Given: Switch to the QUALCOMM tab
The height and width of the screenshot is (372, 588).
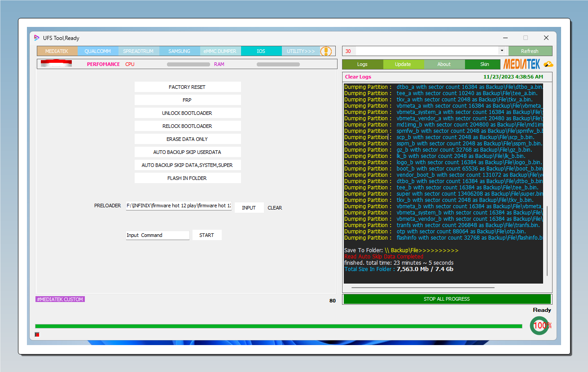Looking at the screenshot, I should tap(98, 51).
